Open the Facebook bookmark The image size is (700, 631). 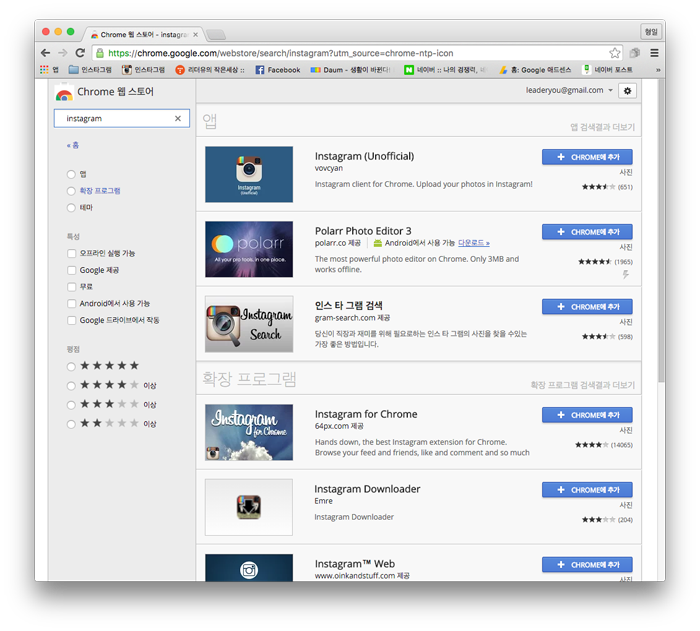pos(278,70)
